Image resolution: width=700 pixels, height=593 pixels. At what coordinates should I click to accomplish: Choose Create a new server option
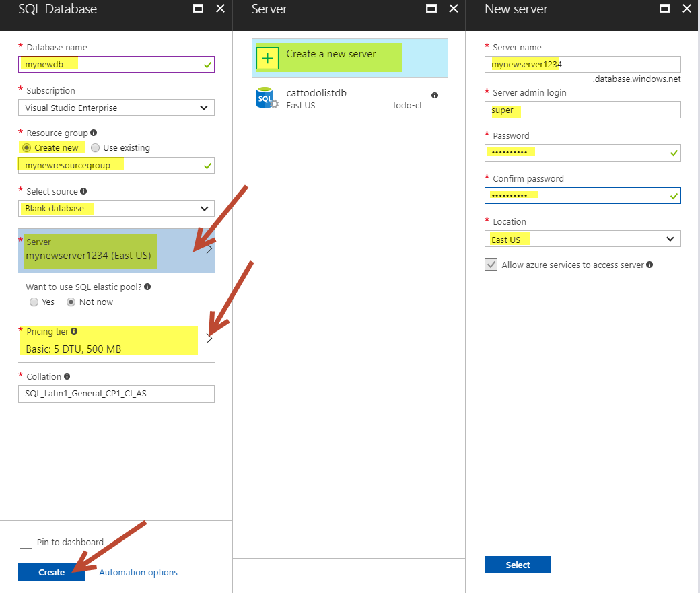[x=349, y=58]
